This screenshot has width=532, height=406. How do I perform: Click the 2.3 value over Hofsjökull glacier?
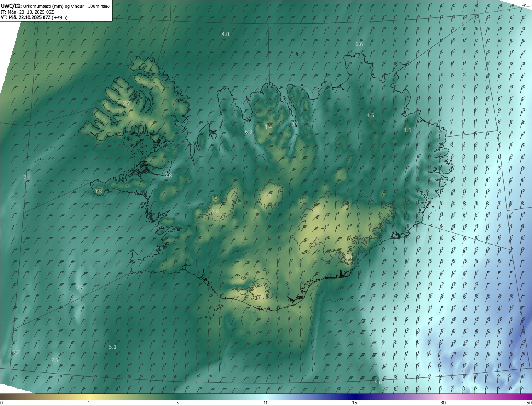268,197
